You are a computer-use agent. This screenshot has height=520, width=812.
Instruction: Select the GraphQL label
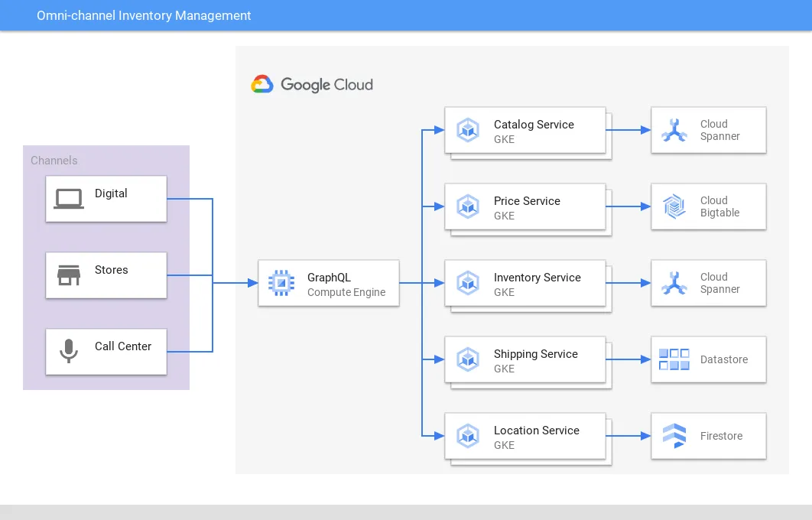click(330, 278)
